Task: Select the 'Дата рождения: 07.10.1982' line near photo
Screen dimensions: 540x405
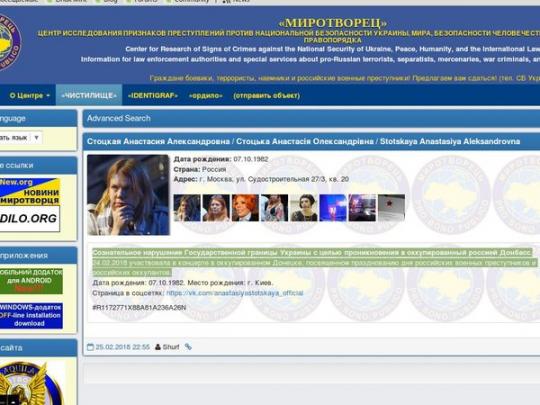Action: [221, 159]
